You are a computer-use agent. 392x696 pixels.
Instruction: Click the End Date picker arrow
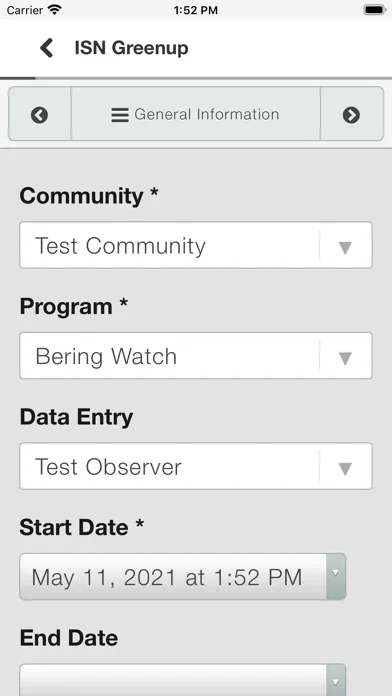click(x=336, y=681)
